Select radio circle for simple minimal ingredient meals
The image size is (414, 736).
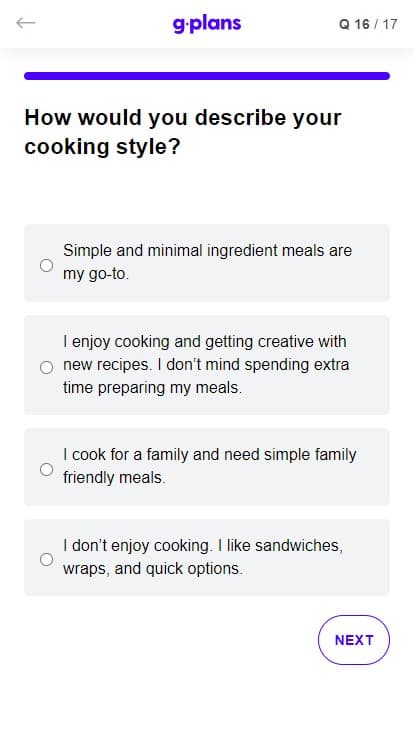pyautogui.click(x=46, y=266)
